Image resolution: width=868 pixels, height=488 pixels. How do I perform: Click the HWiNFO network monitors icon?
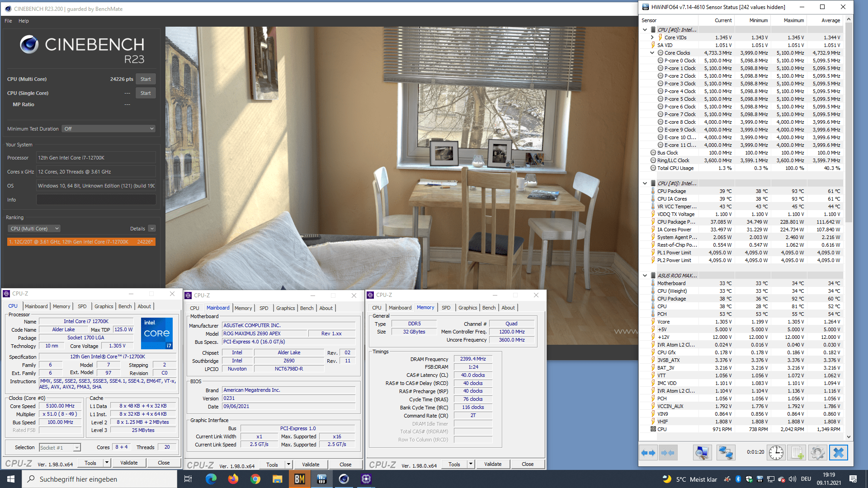click(726, 453)
